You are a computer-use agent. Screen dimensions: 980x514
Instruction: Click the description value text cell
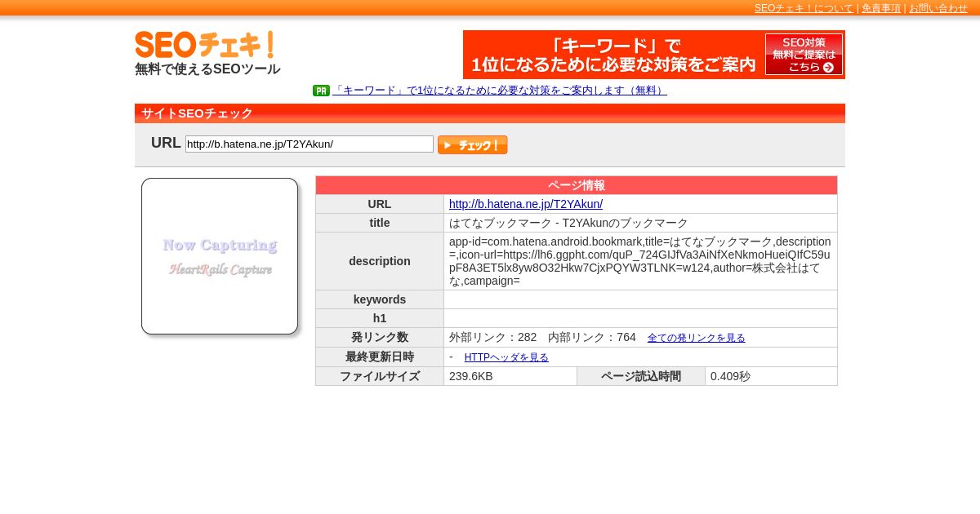point(640,261)
